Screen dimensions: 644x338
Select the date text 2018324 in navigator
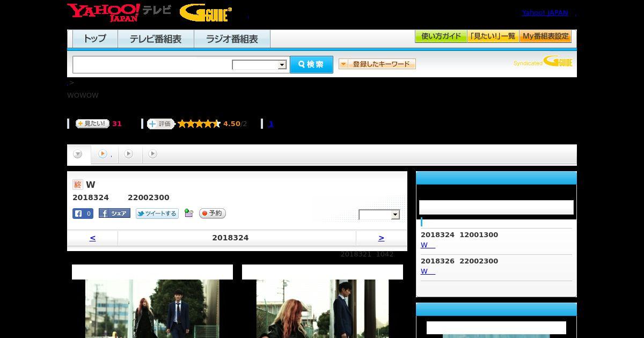click(230, 238)
